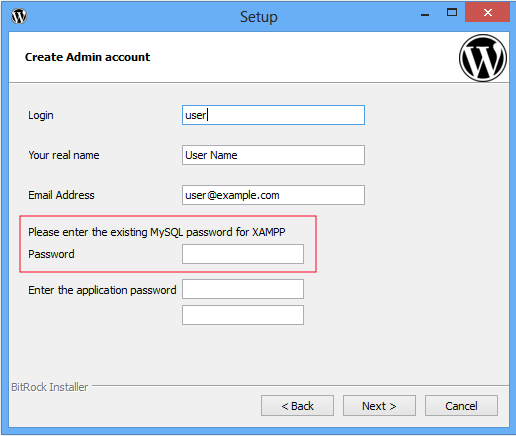Click the application password confirmation field
This screenshot has height=436, width=516.
click(243, 315)
